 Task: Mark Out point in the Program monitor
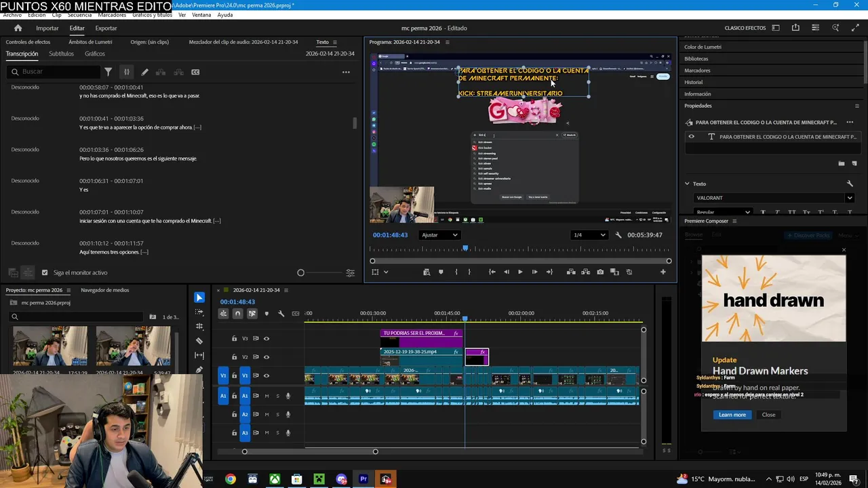[x=469, y=272]
